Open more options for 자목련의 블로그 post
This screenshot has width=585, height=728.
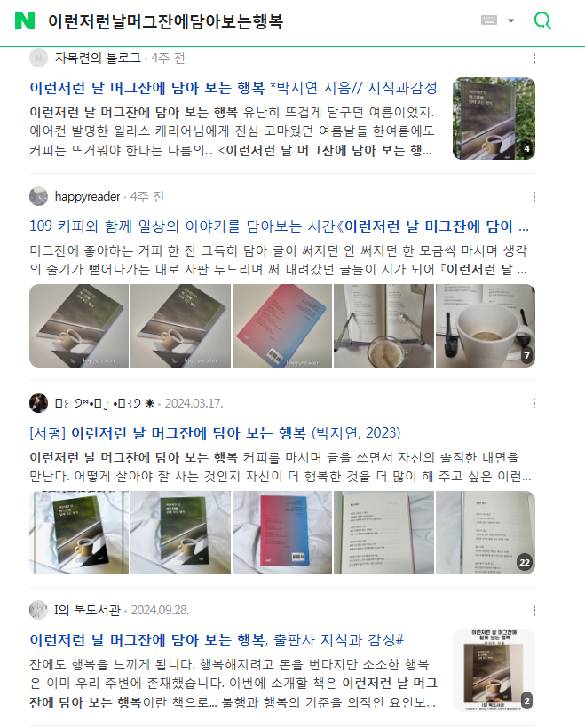pyautogui.click(x=534, y=59)
